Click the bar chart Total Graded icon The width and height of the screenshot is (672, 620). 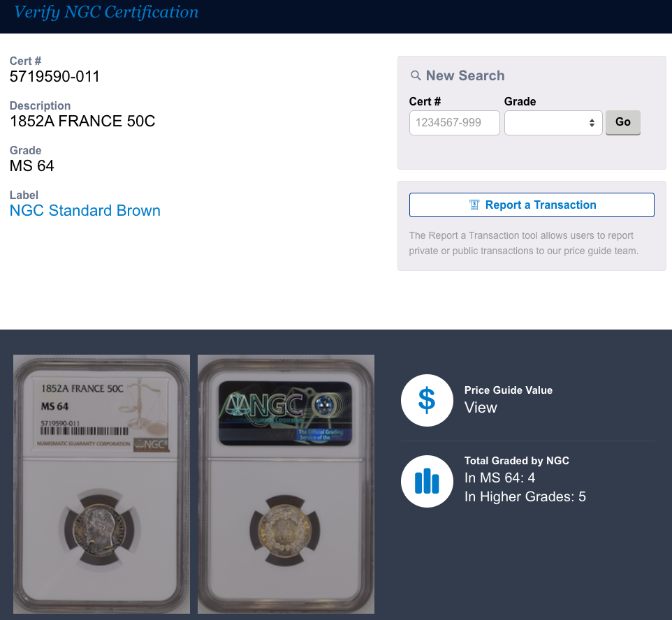(427, 481)
